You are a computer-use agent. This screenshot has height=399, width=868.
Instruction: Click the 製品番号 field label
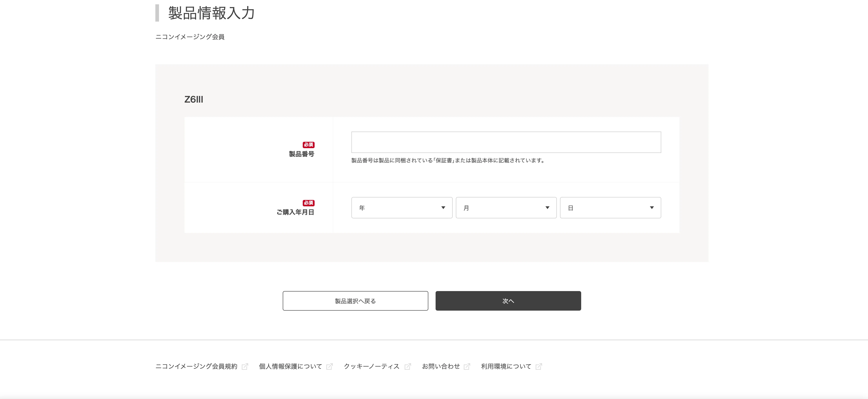click(x=302, y=154)
